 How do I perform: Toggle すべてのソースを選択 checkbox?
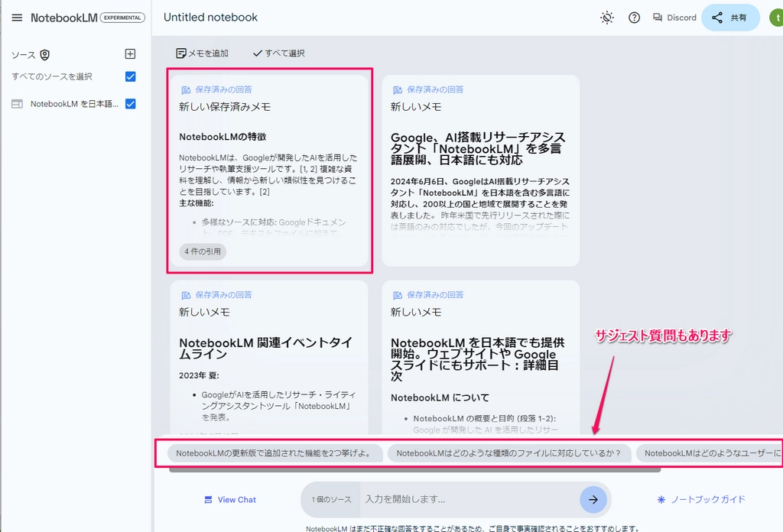(x=130, y=76)
